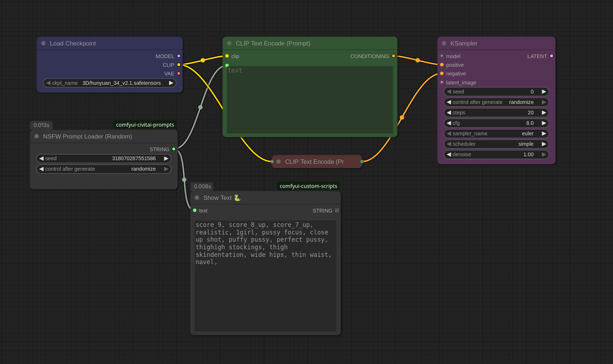Toggle the collapse dot on Show Text node

click(x=197, y=198)
